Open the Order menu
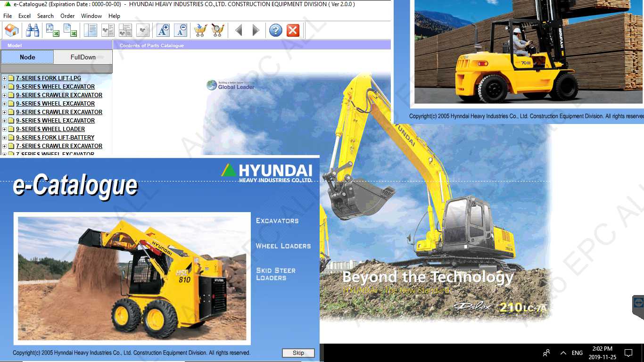The image size is (644, 362). point(67,16)
